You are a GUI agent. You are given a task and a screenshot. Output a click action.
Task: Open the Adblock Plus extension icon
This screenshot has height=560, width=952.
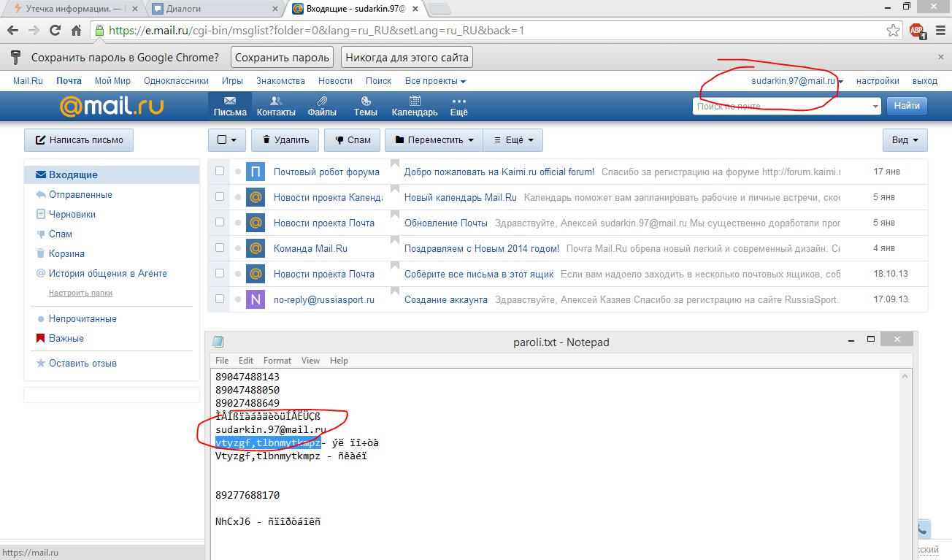tap(916, 31)
